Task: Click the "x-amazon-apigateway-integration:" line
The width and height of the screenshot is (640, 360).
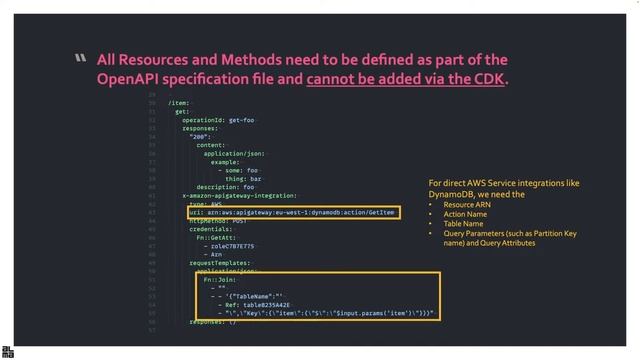Action: coord(240,196)
